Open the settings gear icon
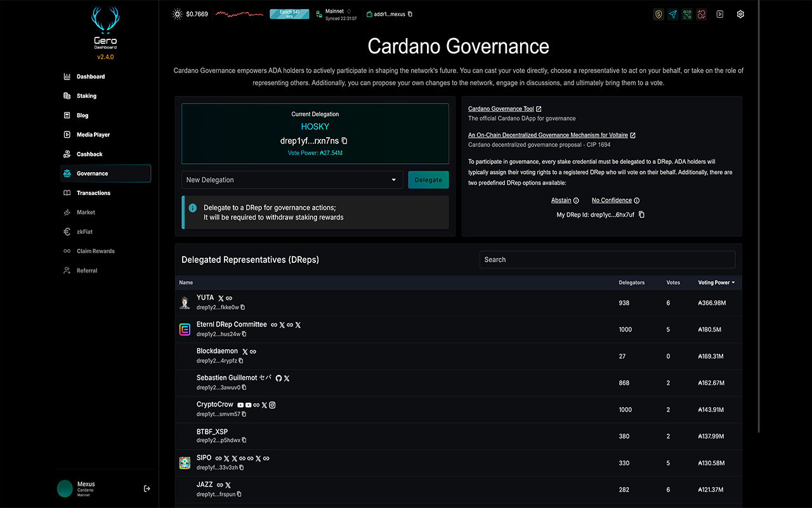 [x=740, y=14]
